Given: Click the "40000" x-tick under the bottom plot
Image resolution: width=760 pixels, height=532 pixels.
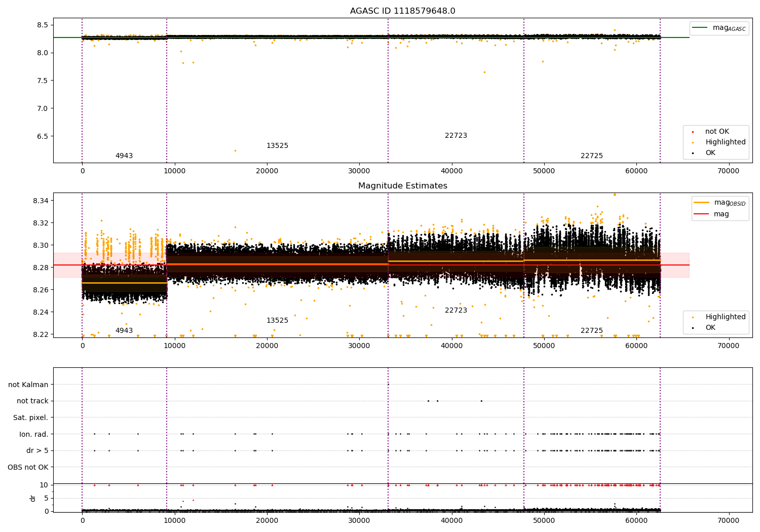Looking at the screenshot, I should tap(451, 520).
